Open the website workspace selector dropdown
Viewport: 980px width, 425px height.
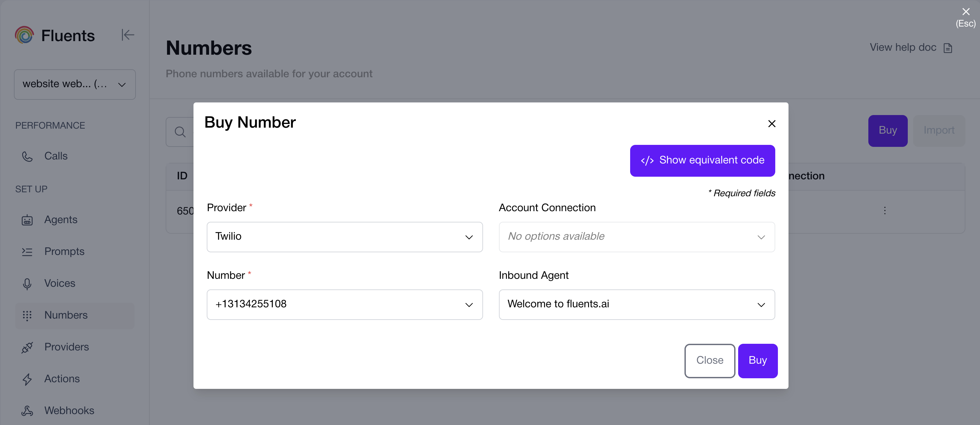click(x=75, y=84)
